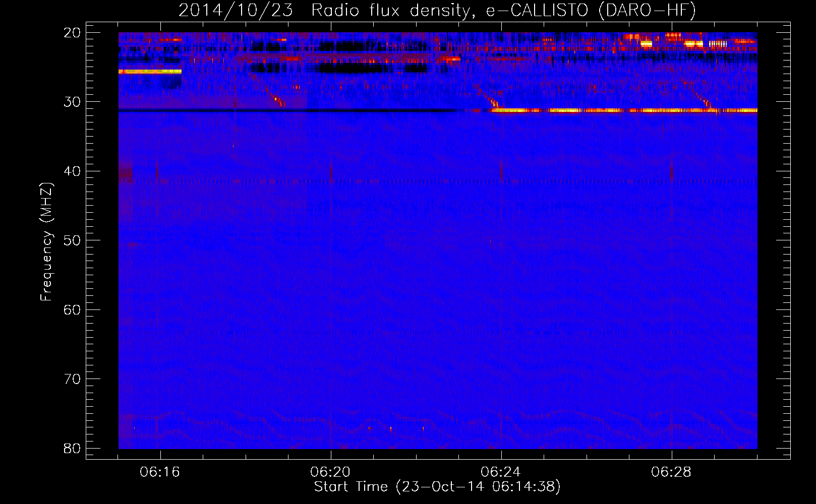This screenshot has height=504, width=816.
Task: Click the bright yellow band near 26 MHz
Action: 150,72
